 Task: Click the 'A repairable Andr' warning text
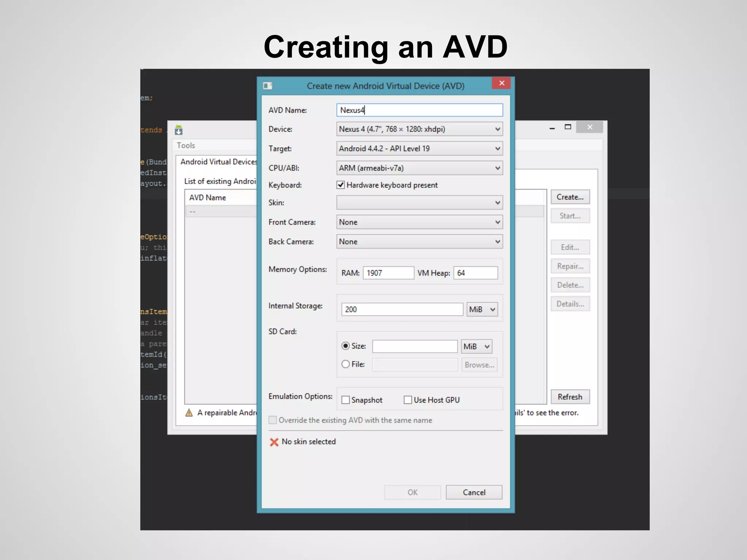pyautogui.click(x=227, y=413)
